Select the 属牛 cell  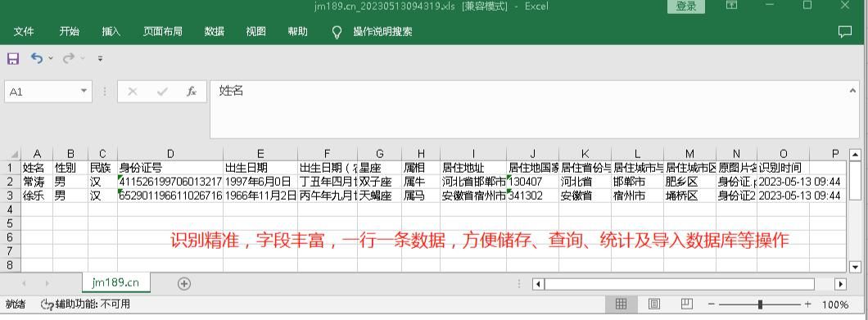point(421,181)
